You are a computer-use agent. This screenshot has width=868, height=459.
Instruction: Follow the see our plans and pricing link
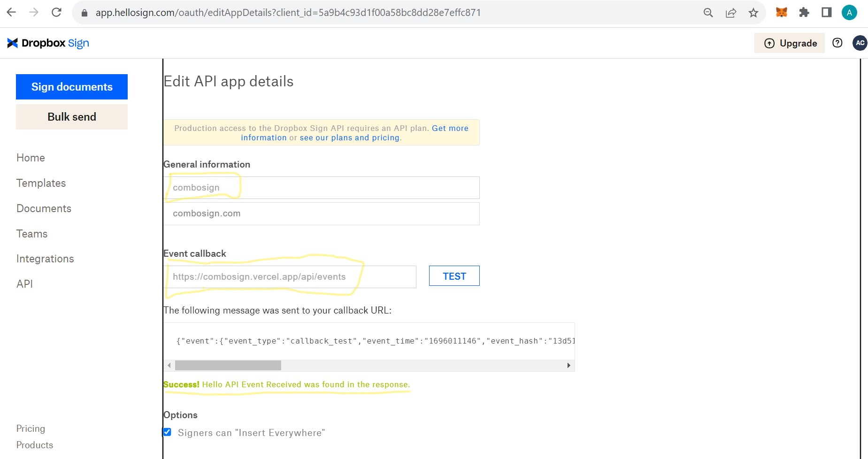350,138
